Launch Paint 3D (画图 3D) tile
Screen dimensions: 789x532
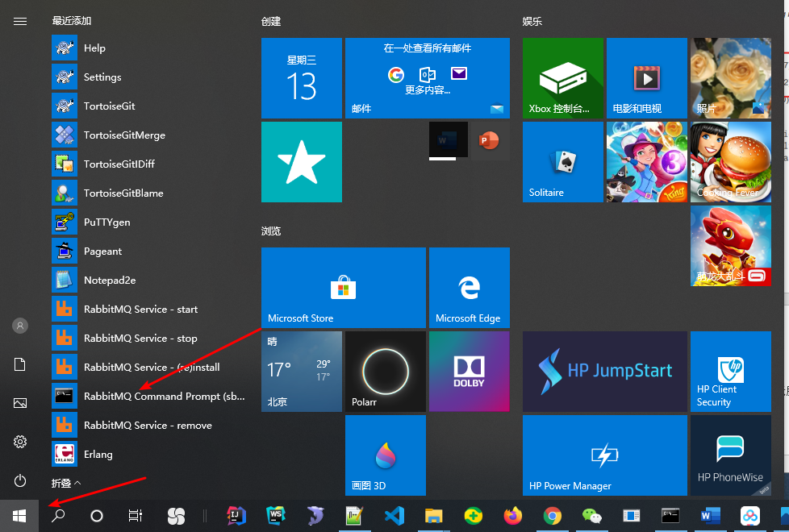pos(386,455)
